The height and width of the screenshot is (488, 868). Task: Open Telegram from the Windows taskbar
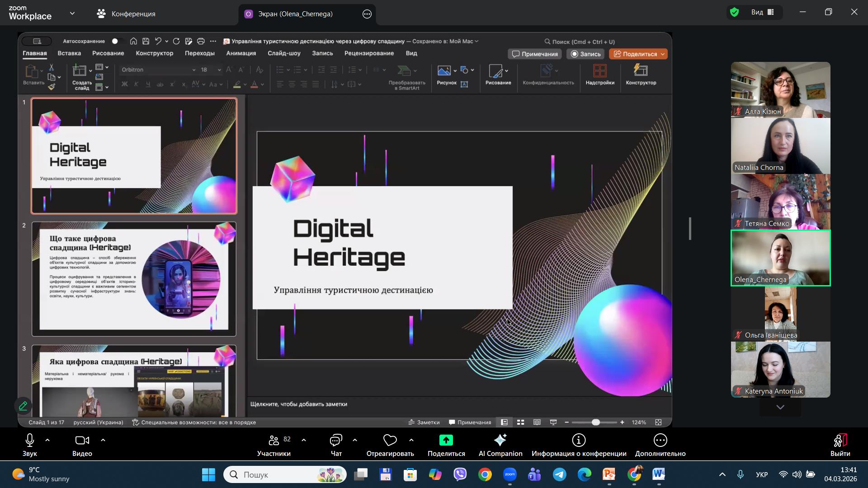[x=560, y=475]
